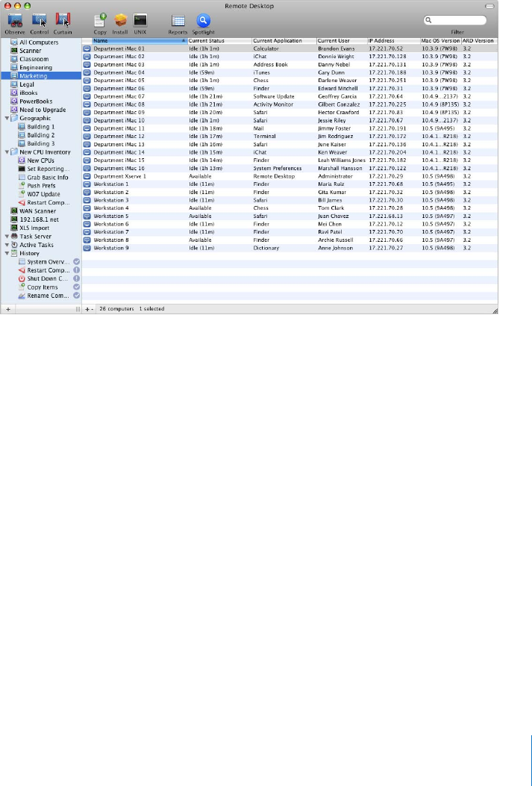Sort by ARD Version column header
This screenshot has height=786, width=532.
pyautogui.click(x=479, y=40)
